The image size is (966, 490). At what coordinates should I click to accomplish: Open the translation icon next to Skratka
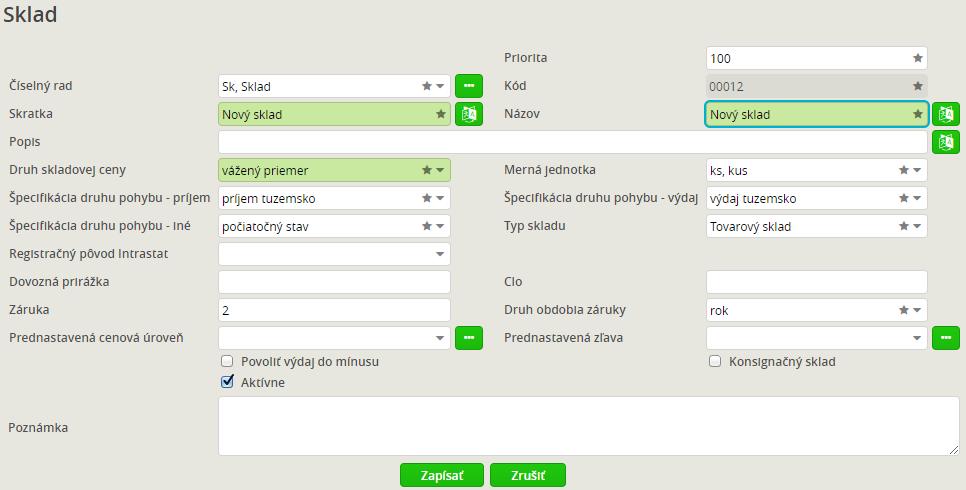coord(469,114)
